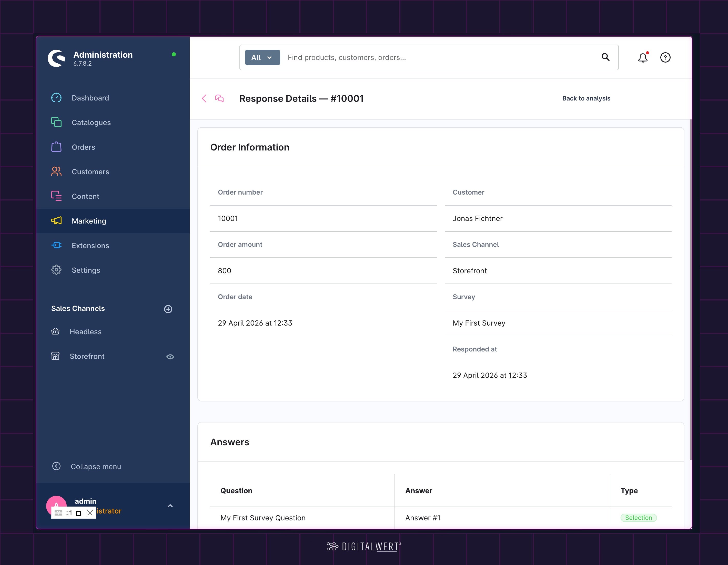
Task: Click the Orders bag icon
Action: pyautogui.click(x=56, y=147)
